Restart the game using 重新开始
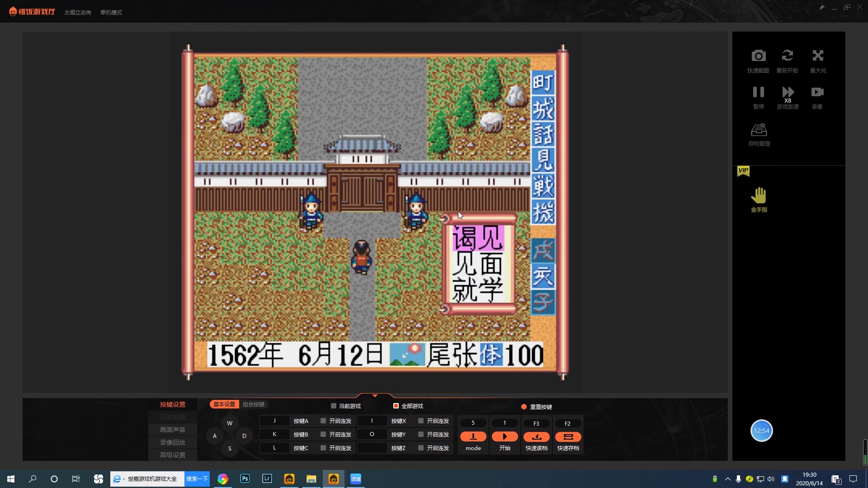Viewport: 868px width, 488px height. click(x=787, y=56)
